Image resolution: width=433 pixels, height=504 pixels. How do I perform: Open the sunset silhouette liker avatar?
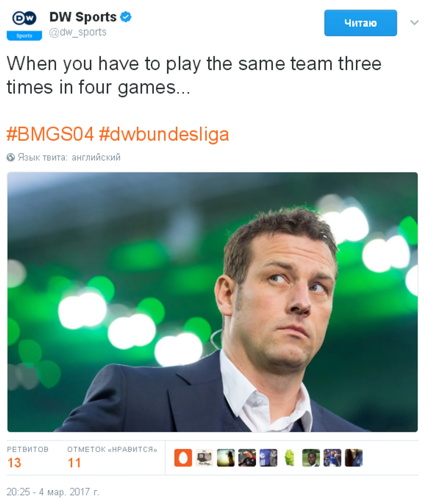coord(226,457)
